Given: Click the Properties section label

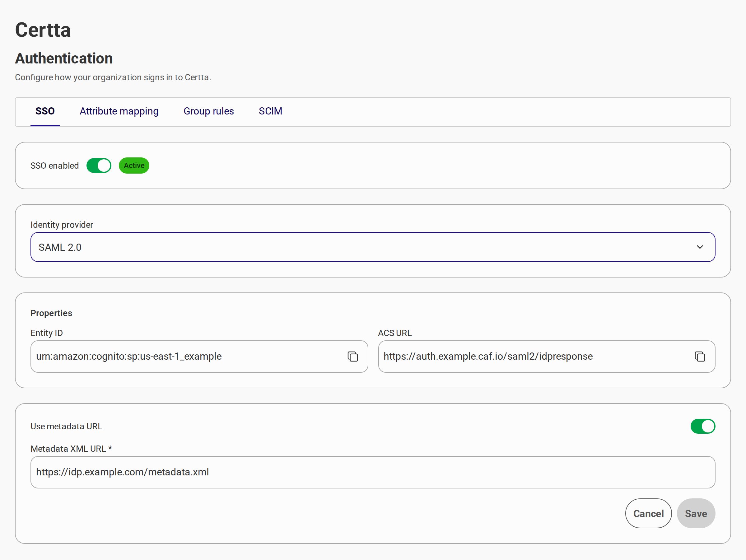Looking at the screenshot, I should tap(51, 313).
